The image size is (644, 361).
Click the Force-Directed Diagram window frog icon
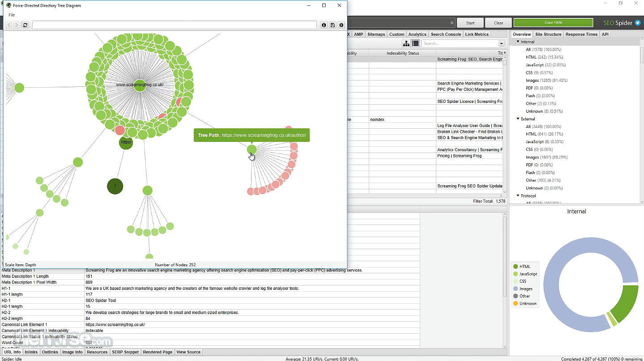tap(9, 5)
